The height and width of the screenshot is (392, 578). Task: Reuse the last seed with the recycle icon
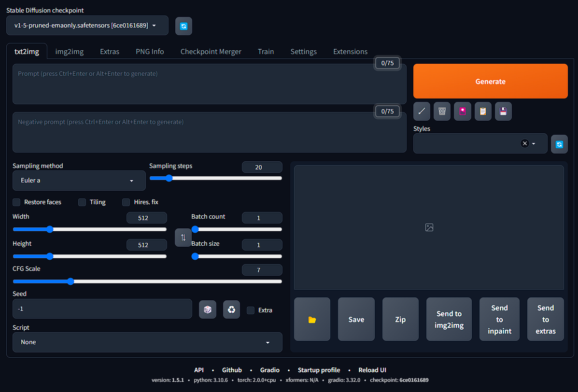(x=231, y=309)
